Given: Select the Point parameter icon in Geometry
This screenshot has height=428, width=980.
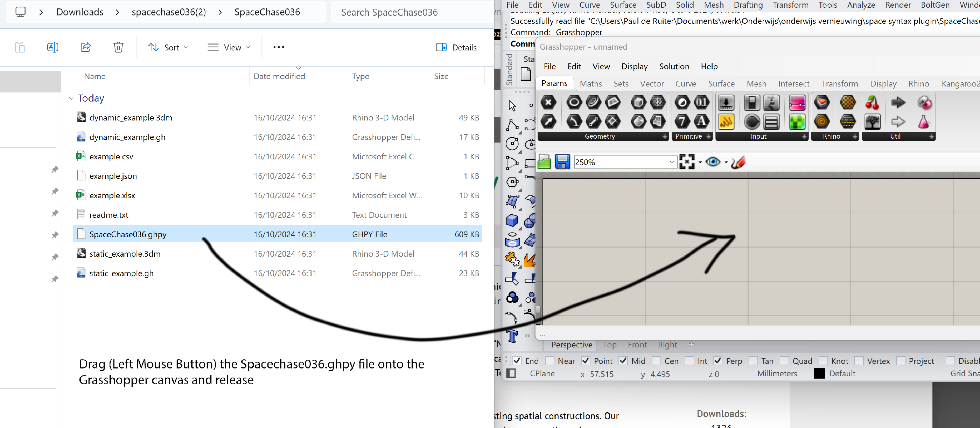Looking at the screenshot, I should 548,102.
